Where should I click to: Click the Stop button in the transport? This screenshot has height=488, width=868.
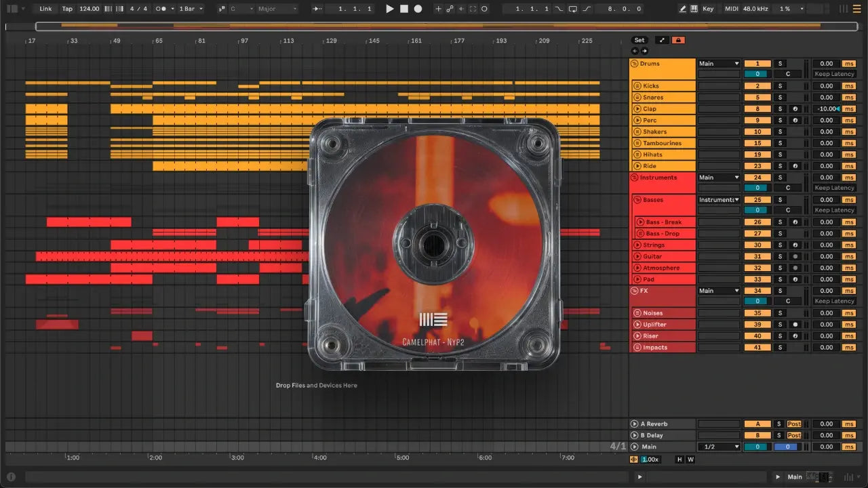[x=403, y=9]
